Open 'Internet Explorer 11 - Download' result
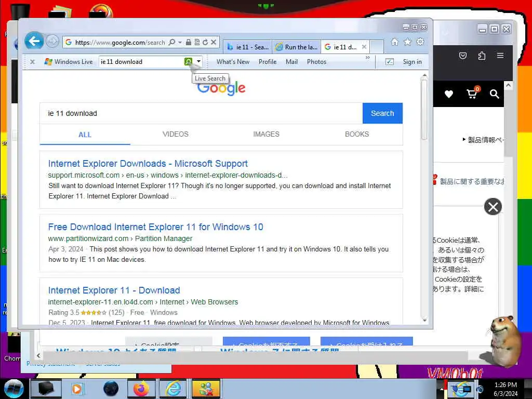This screenshot has height=399, width=532. pyautogui.click(x=114, y=290)
